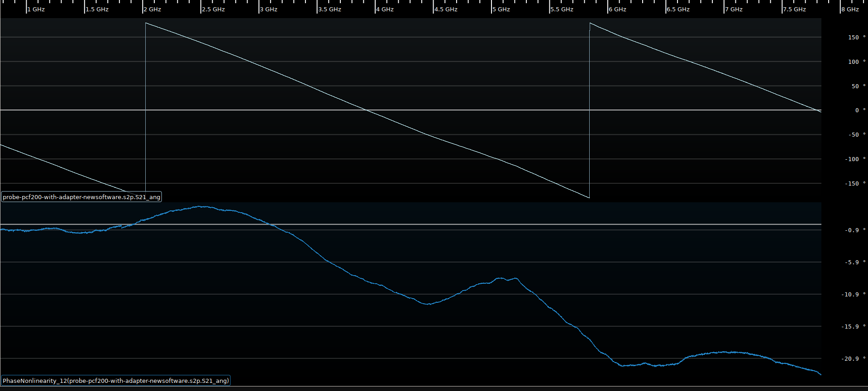The width and height of the screenshot is (868, 391).
Task: Click the 7 GHz frequency axis marker
Action: [734, 9]
